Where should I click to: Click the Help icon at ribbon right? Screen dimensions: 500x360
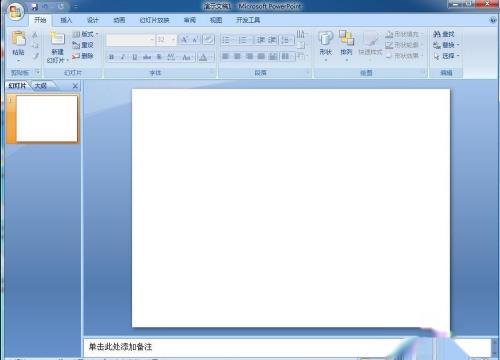(x=492, y=20)
